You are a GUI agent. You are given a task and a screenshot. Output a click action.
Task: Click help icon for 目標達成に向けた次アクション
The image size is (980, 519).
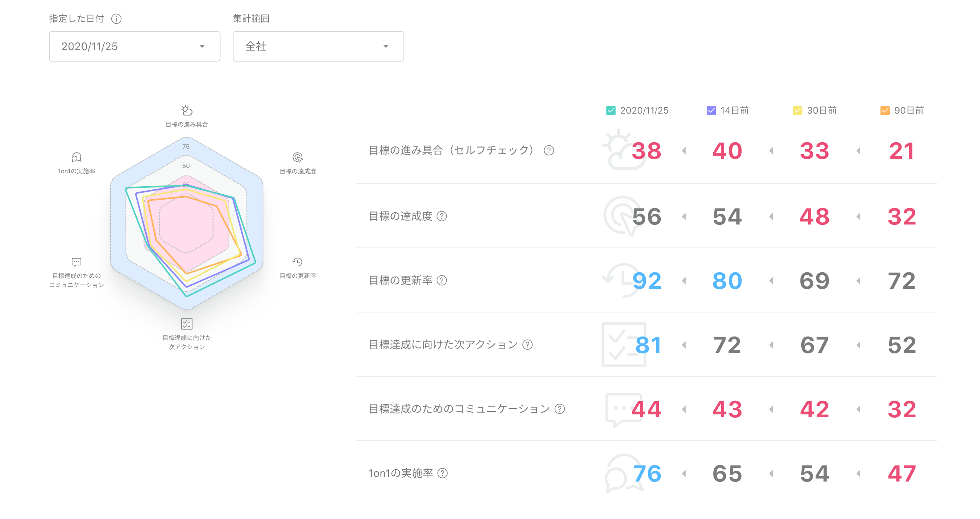click(528, 345)
